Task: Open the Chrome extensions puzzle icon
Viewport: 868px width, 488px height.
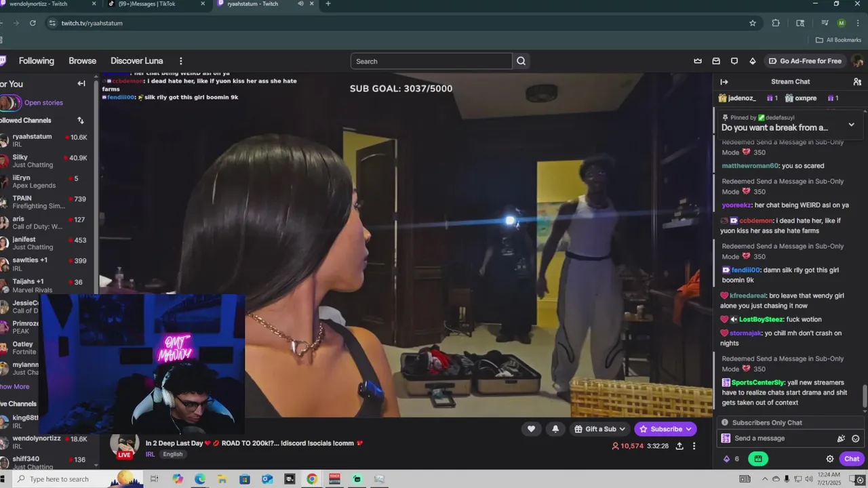Action: [x=776, y=23]
